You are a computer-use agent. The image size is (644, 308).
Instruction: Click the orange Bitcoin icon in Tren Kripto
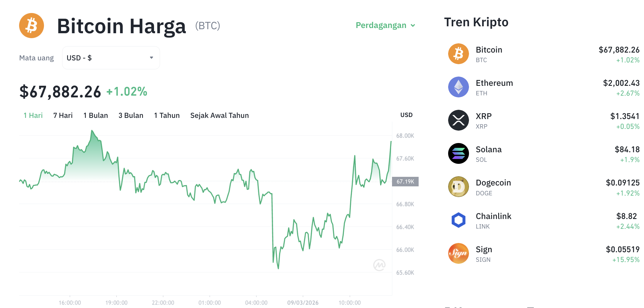click(x=458, y=53)
